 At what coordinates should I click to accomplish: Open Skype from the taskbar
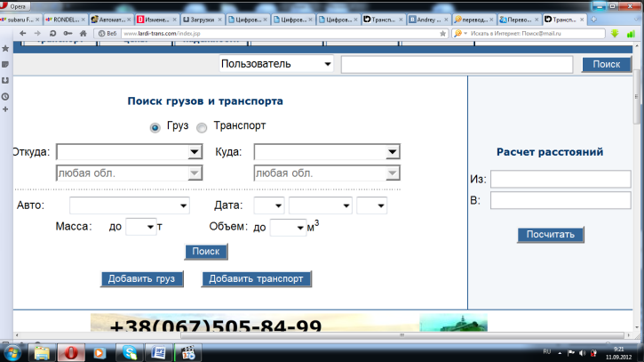click(130, 353)
